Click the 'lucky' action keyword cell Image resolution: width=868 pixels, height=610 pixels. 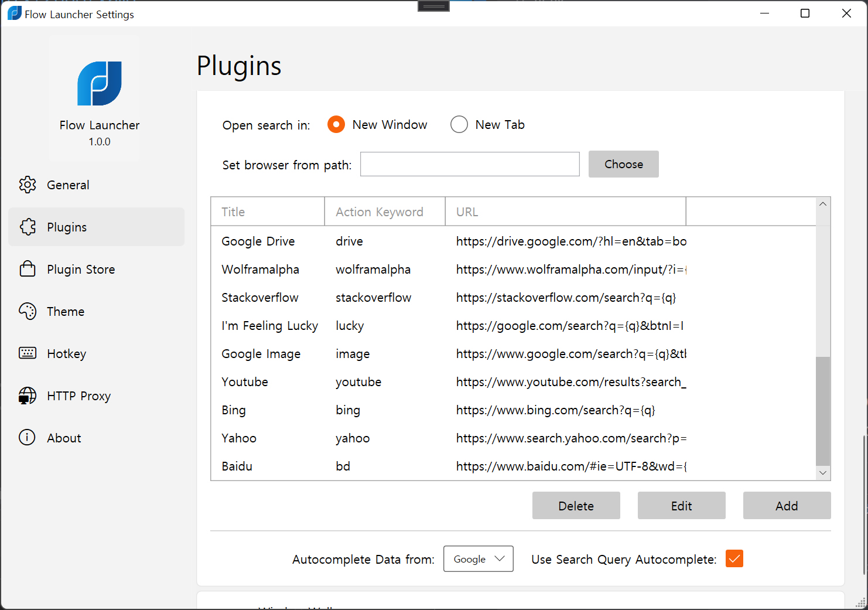[350, 326]
